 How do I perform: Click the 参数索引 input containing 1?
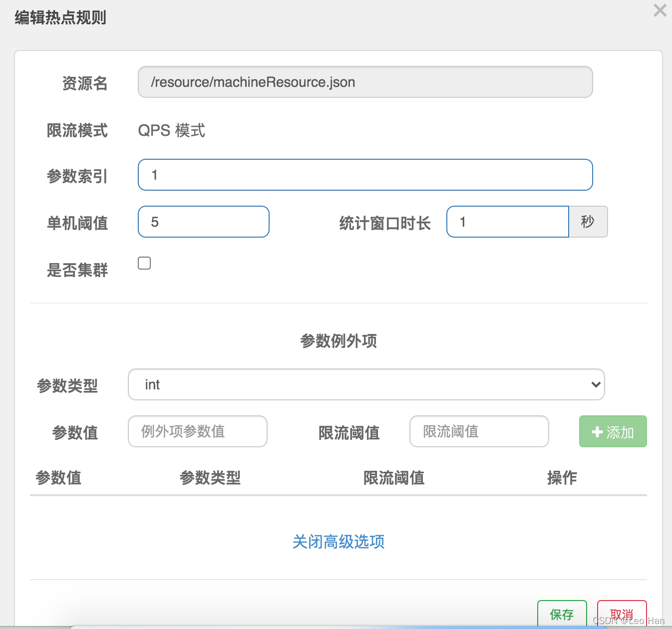365,175
